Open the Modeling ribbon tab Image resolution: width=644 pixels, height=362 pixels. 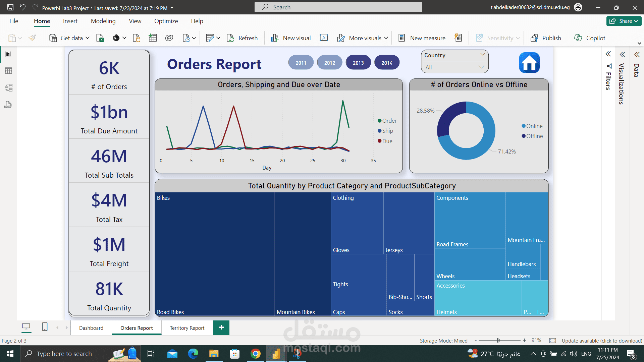(103, 21)
